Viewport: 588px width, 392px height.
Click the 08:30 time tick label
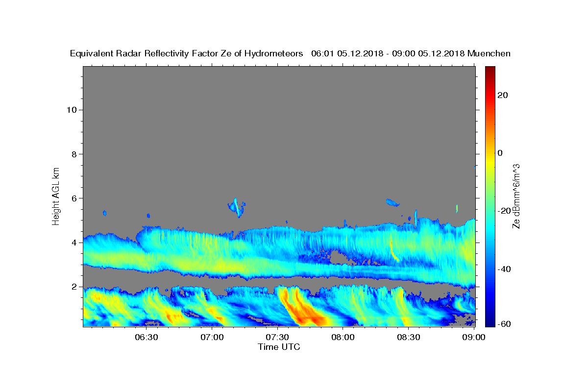click(x=408, y=338)
